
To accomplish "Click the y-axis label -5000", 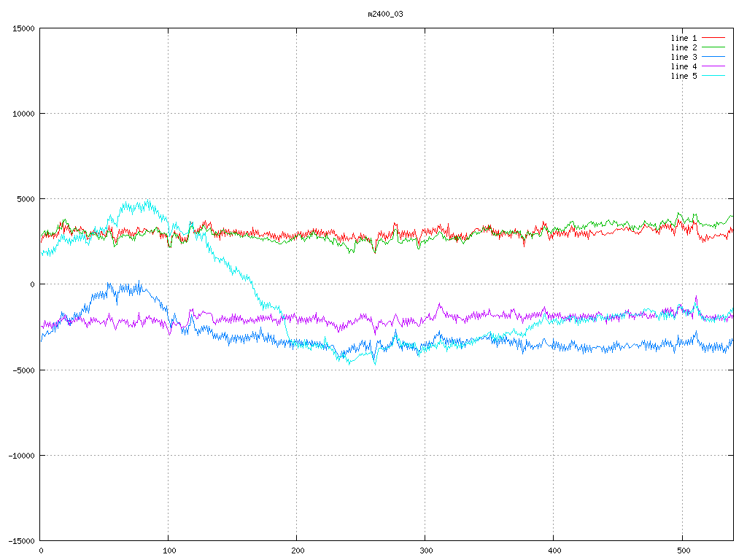I will [23, 370].
